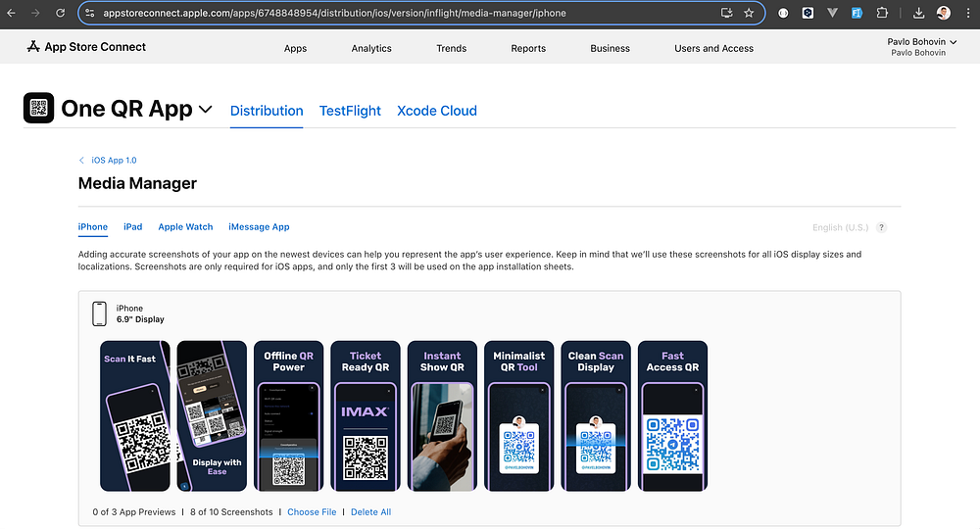Select the iPhone media tab
This screenshot has height=529, width=980.
click(x=92, y=226)
